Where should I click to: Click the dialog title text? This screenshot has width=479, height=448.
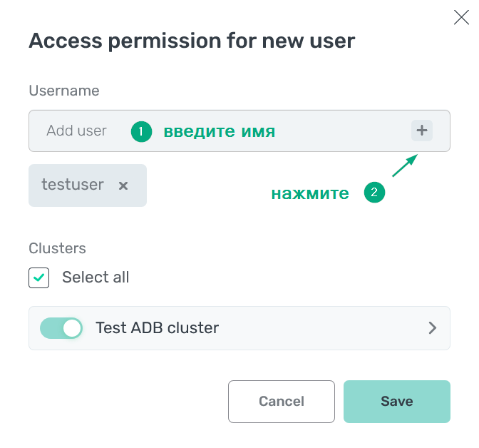coord(192,41)
